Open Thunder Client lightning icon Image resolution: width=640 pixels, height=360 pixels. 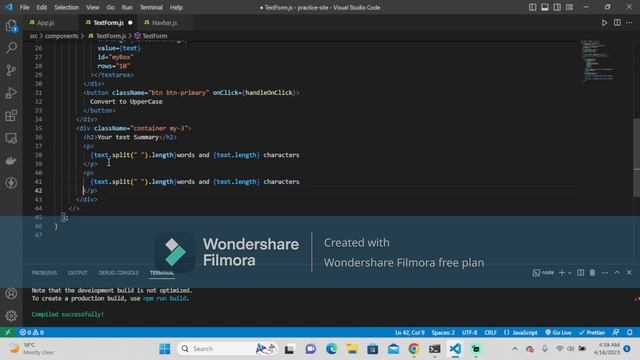pyautogui.click(x=11, y=183)
